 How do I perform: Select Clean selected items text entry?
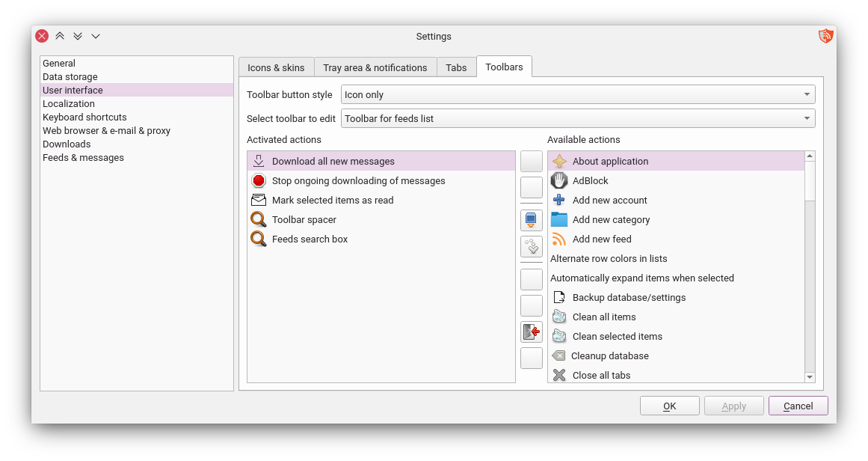618,336
